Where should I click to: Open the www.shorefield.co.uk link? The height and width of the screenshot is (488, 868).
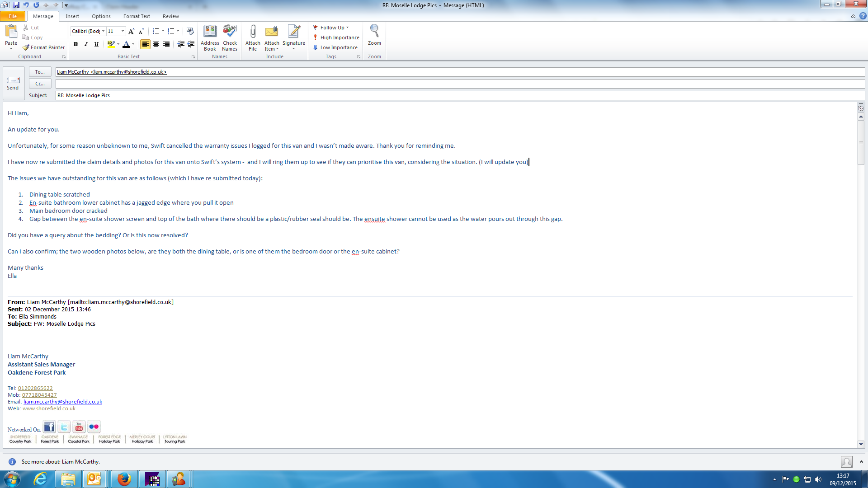coord(49,408)
